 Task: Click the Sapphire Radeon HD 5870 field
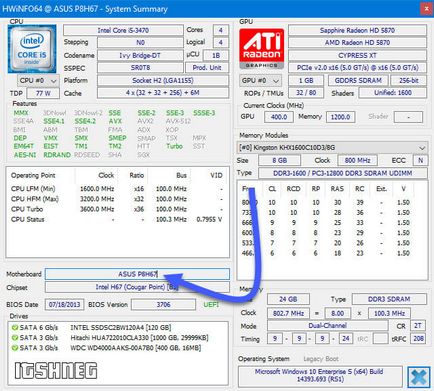point(357,30)
